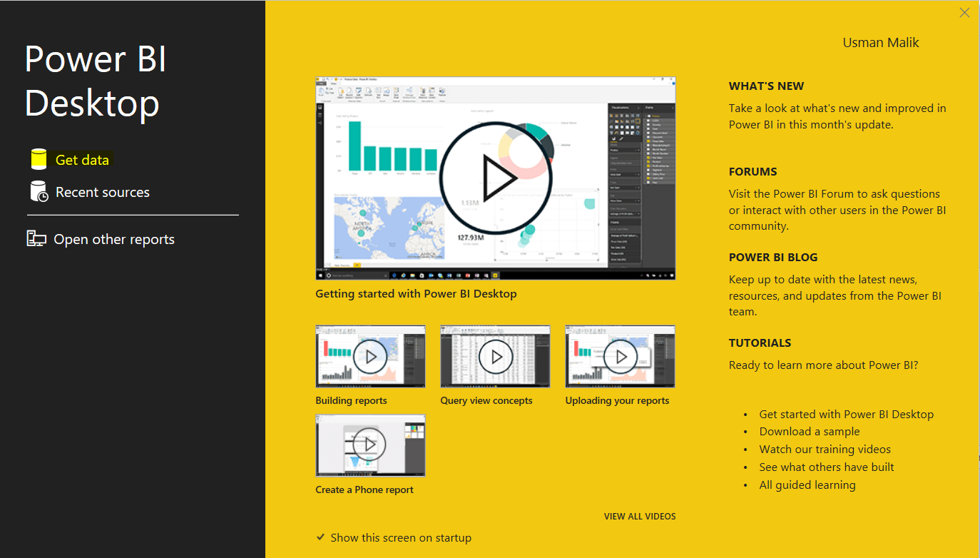This screenshot has width=980, height=558.
Task: Click VIEW ALL VIDEOS
Action: click(x=639, y=516)
